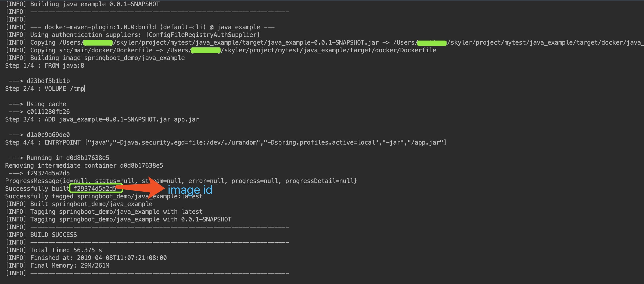Click the layer hash c0111280fb26

[48, 112]
